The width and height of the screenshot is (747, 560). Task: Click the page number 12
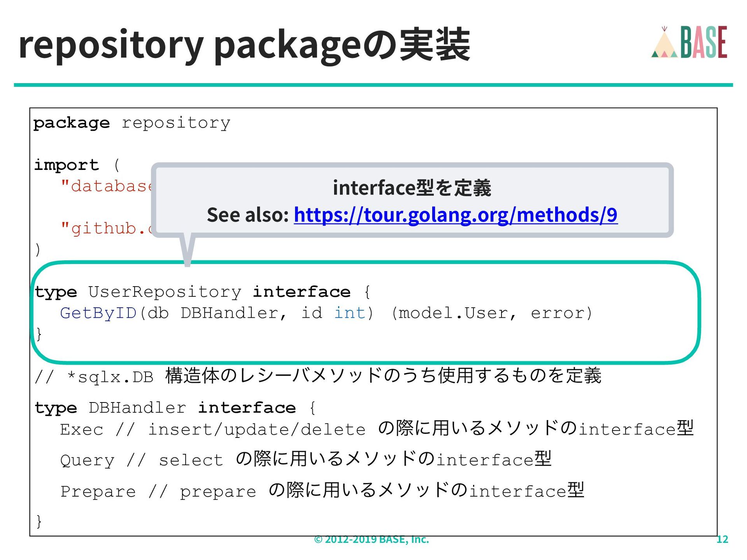pyautogui.click(x=722, y=539)
